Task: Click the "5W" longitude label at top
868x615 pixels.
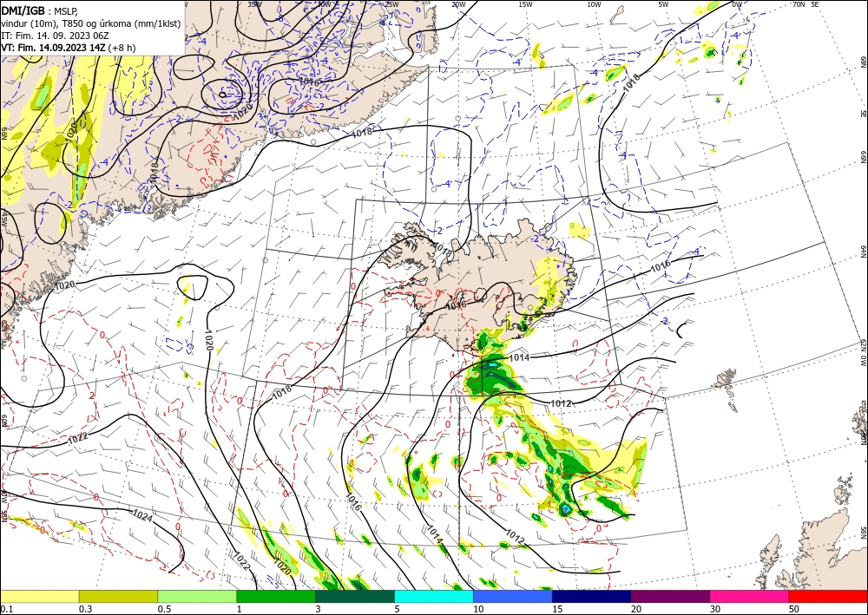Action: [663, 3]
